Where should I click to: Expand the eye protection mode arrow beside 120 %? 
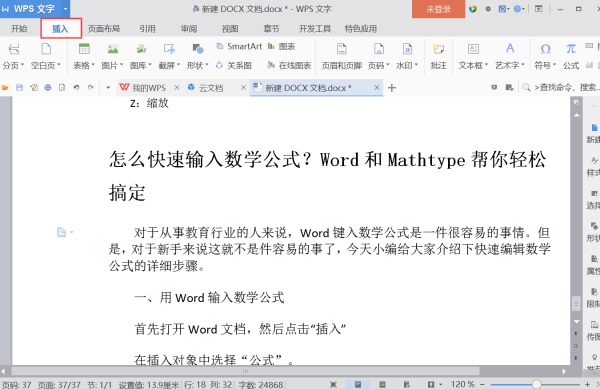pyautogui.click(x=440, y=384)
